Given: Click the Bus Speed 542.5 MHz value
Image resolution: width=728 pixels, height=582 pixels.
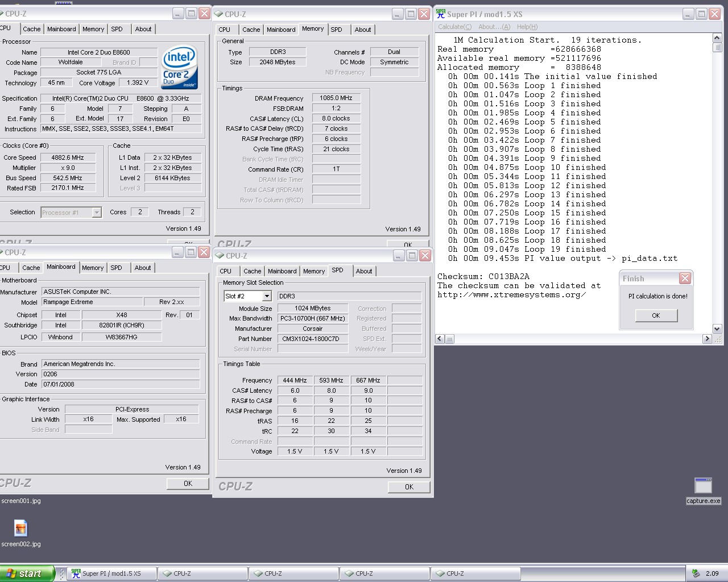Looking at the screenshot, I should pos(68,178).
